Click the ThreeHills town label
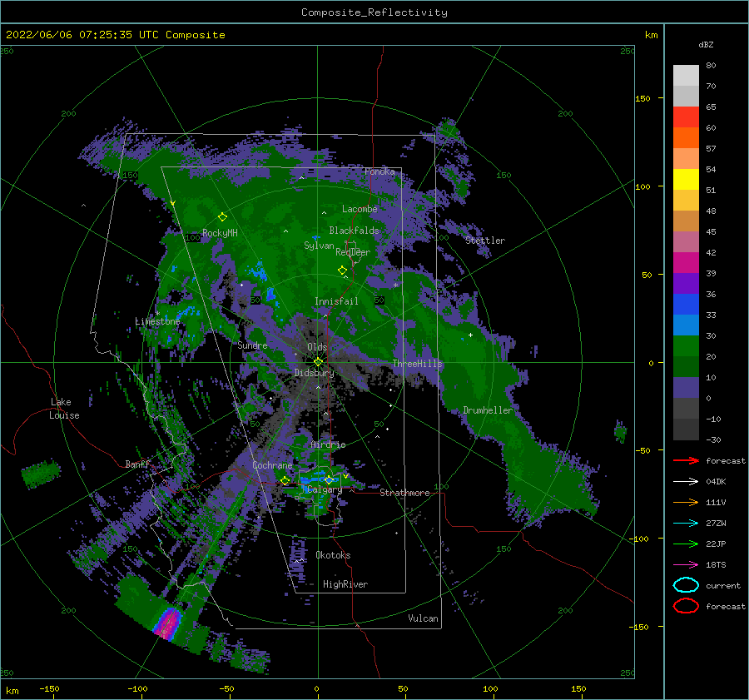Screen dimensions: 749x700 [x=418, y=364]
